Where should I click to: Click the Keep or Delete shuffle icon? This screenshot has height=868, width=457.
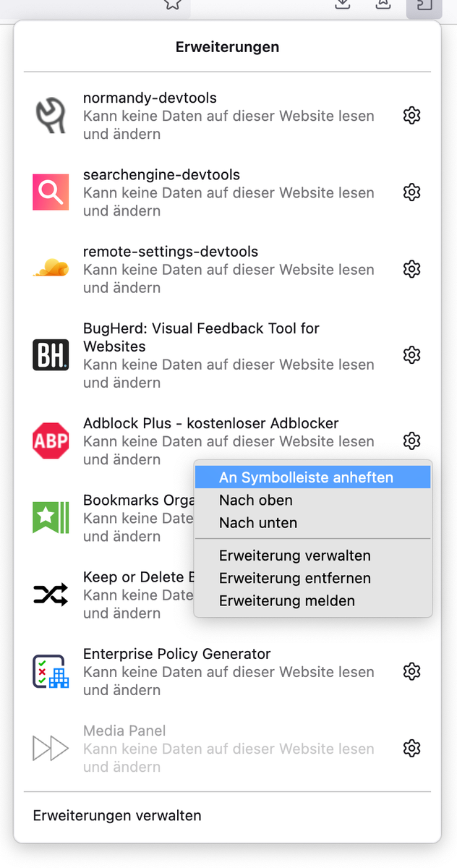pos(51,595)
